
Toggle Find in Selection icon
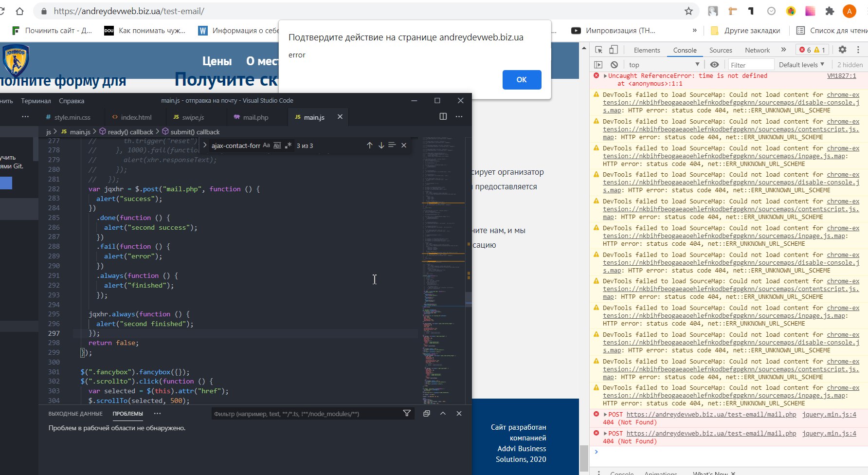click(x=392, y=145)
